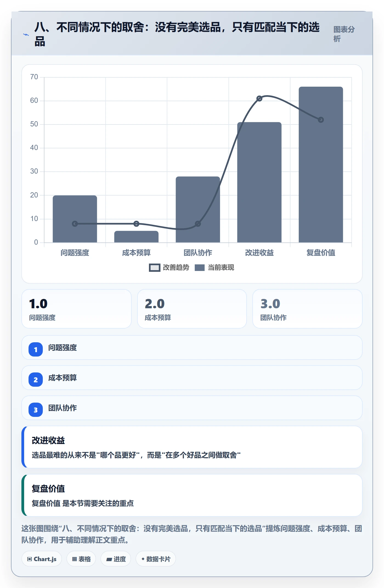Image resolution: width=384 pixels, height=588 pixels.
Task: Toggle the 改善趋势 legend item
Action: pos(169,267)
